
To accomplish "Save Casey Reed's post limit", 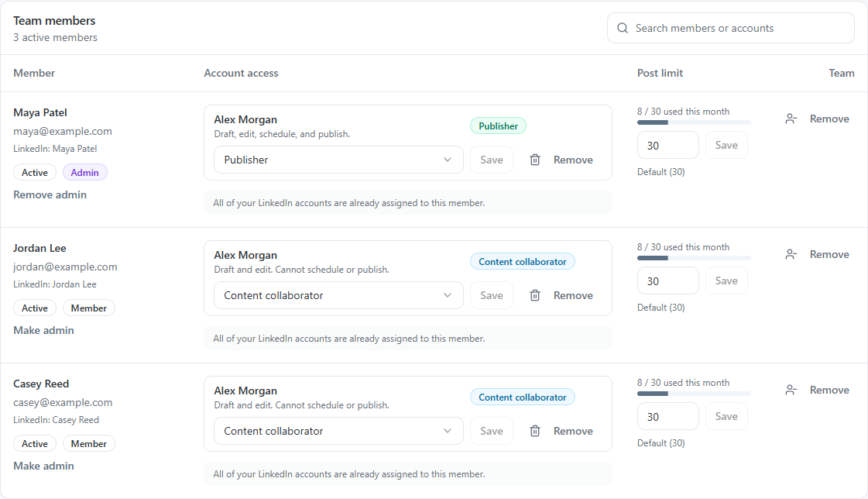I will tap(726, 417).
